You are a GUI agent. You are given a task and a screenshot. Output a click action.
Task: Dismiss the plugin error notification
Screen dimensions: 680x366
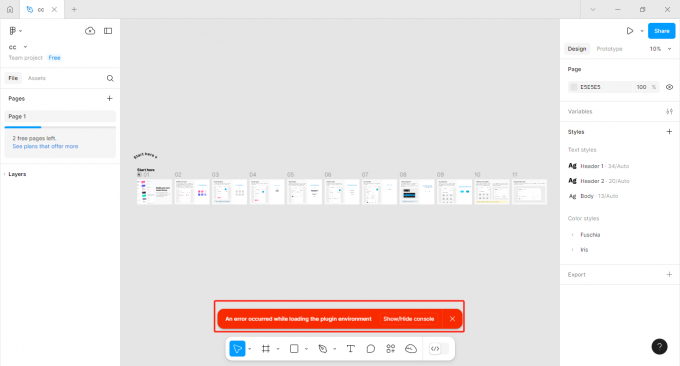[x=452, y=319]
